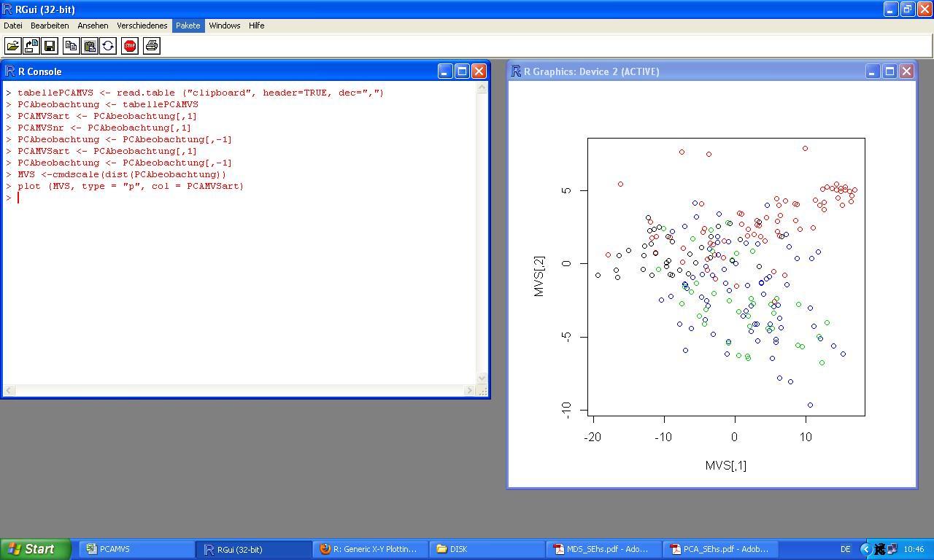Open the Verschiedenes menu
This screenshot has height=560, width=934.
(x=142, y=26)
